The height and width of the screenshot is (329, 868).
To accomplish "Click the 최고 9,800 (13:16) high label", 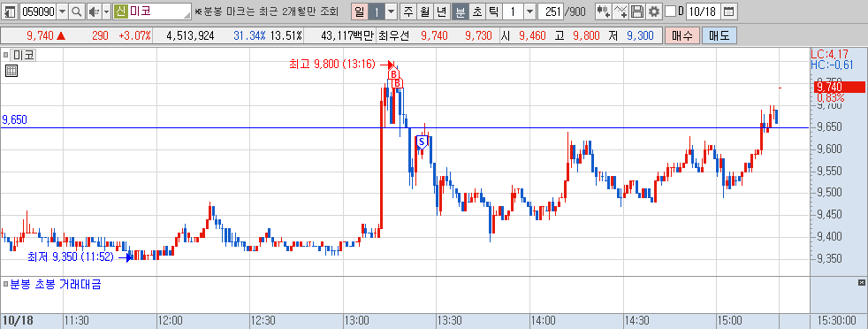I will click(x=332, y=65).
